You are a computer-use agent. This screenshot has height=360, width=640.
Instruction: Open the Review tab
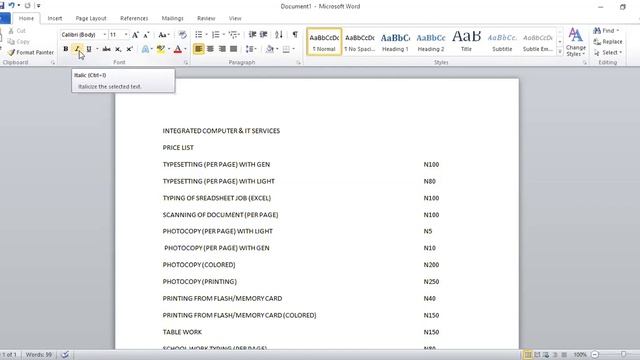pyautogui.click(x=206, y=18)
